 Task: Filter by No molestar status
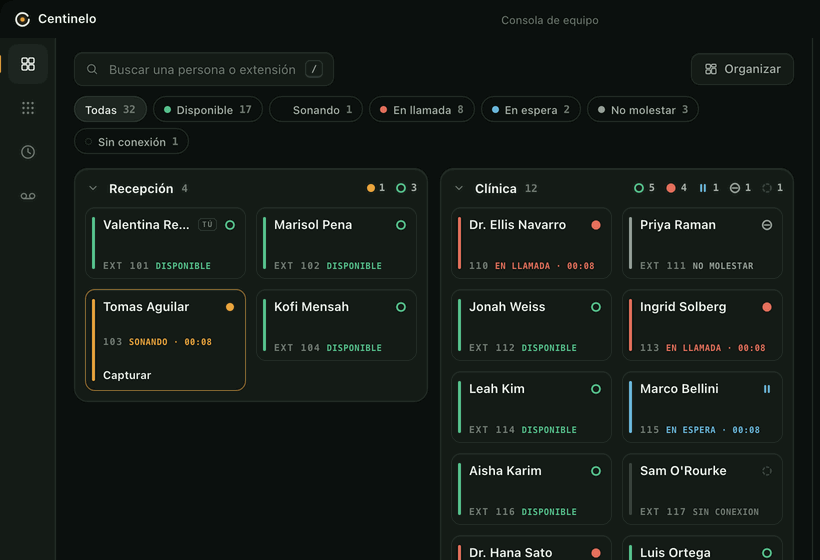(643, 109)
